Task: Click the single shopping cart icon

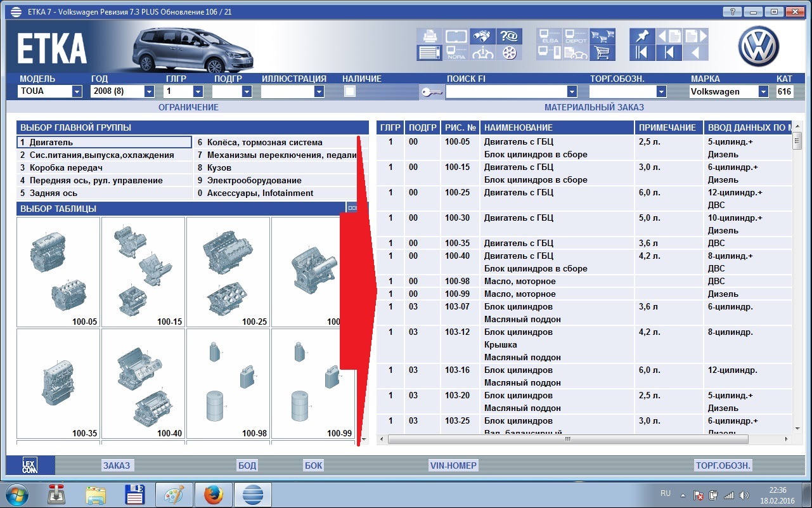Action: (603, 53)
